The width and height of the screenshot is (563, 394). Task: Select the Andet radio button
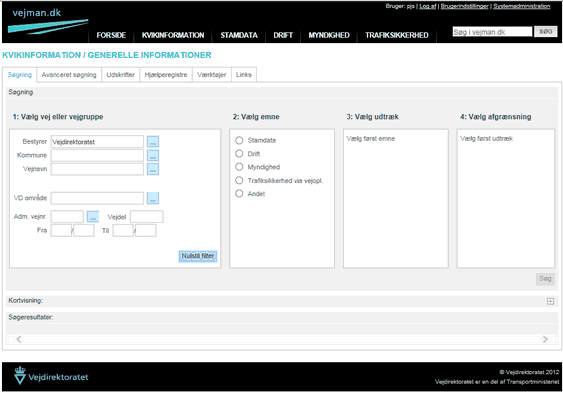tap(239, 194)
